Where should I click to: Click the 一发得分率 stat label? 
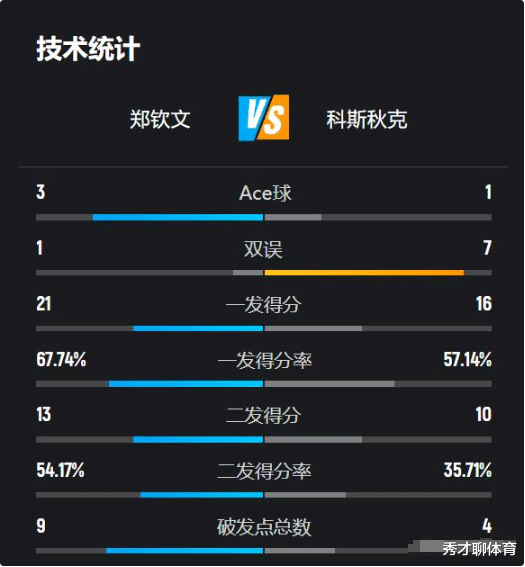(265, 361)
